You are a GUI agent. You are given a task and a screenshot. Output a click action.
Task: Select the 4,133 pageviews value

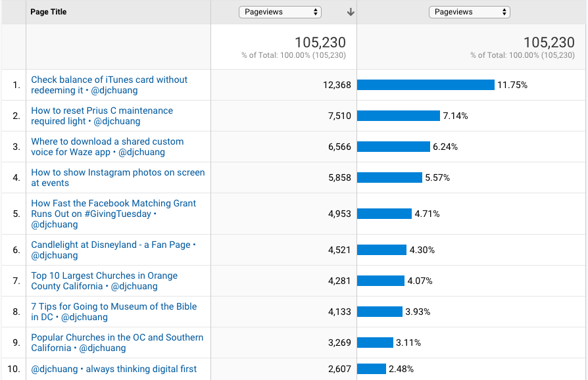pyautogui.click(x=339, y=312)
